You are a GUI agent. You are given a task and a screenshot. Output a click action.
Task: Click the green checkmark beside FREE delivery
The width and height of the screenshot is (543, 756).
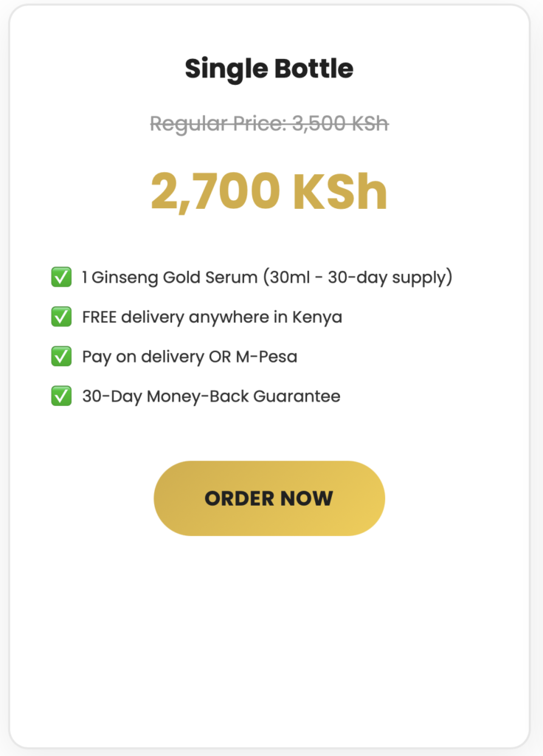tap(61, 317)
